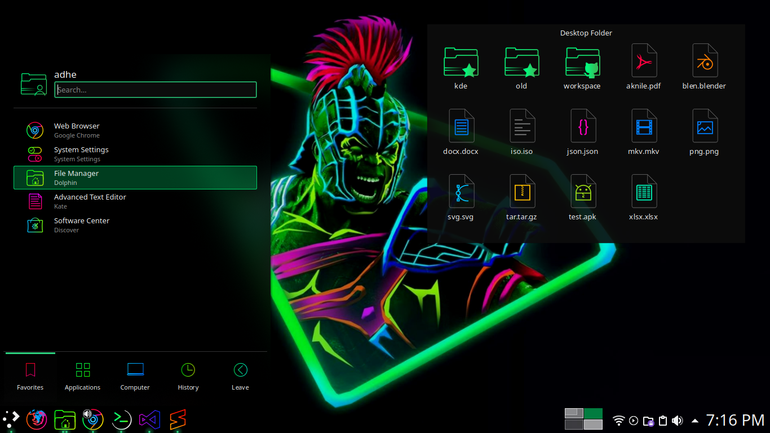Open System Settings from the favorites list
This screenshot has height=433, width=770.
(x=135, y=154)
